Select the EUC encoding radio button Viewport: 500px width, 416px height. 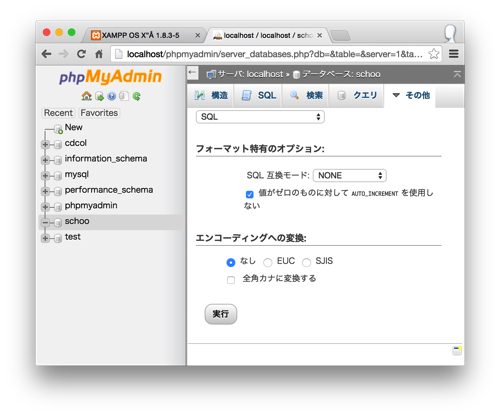(267, 262)
